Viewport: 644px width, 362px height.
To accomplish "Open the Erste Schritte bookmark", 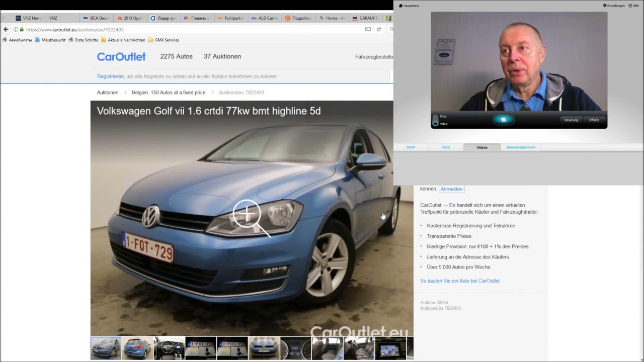I will (x=84, y=40).
